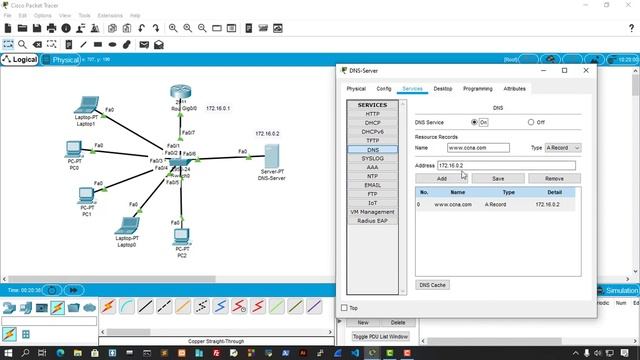This screenshot has height=360, width=640.
Task: Open DNS Cache button
Action: 433,285
